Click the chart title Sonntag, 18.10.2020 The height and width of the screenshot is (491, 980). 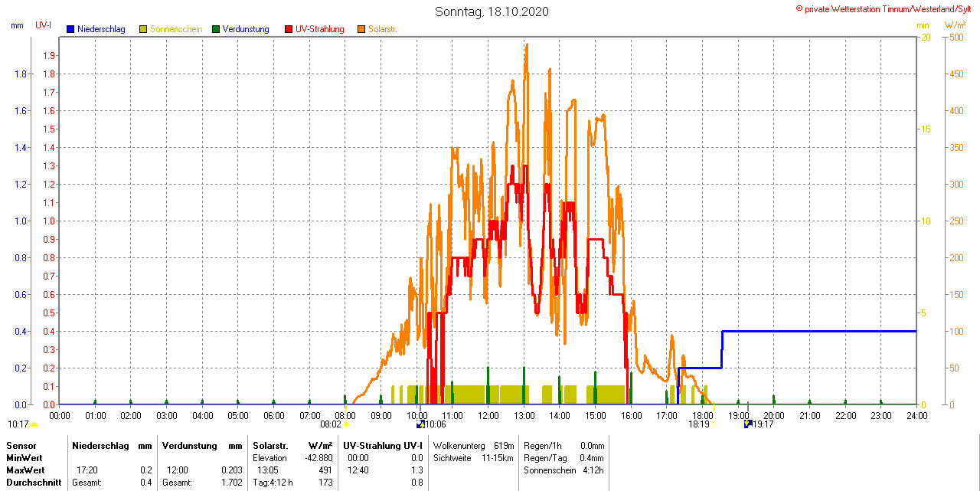pyautogui.click(x=492, y=11)
